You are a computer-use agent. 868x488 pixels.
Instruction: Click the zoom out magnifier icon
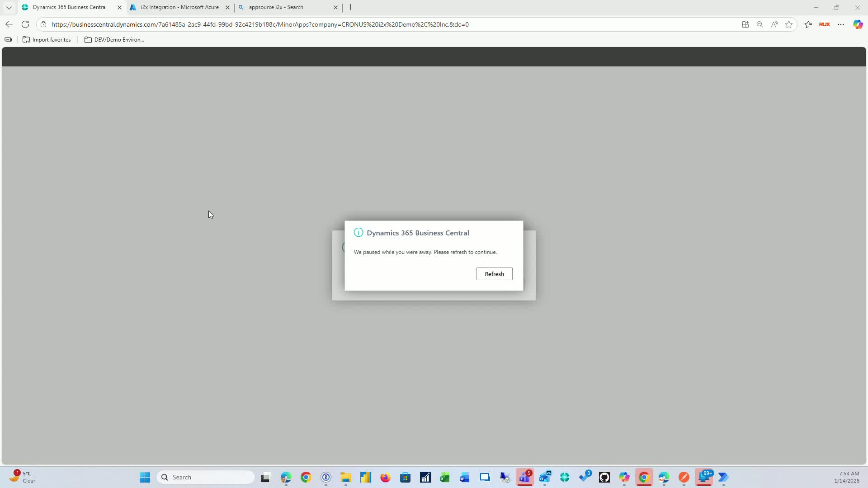pyautogui.click(x=760, y=24)
